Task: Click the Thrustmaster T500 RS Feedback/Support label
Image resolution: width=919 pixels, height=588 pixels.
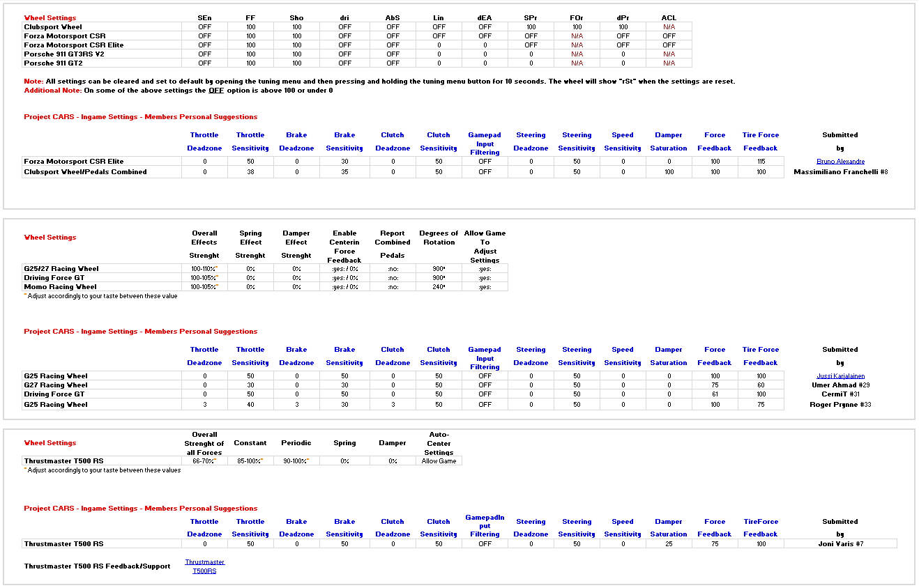Action: 97,566
